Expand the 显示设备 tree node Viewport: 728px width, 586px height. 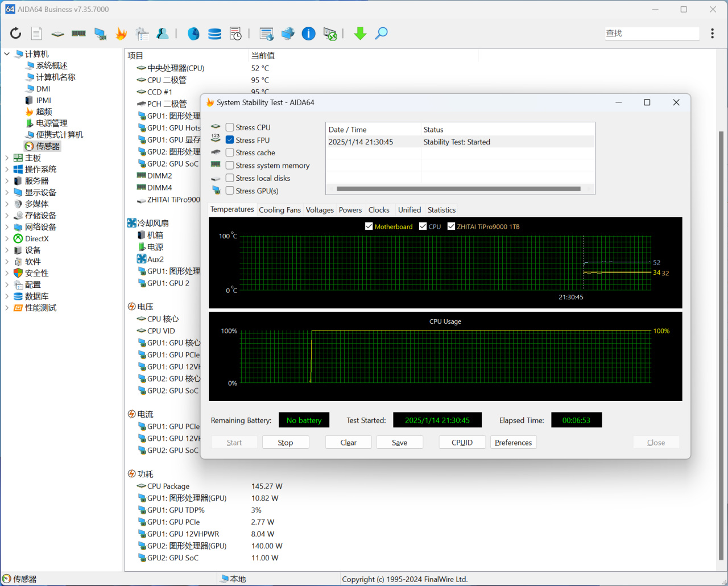[7, 192]
